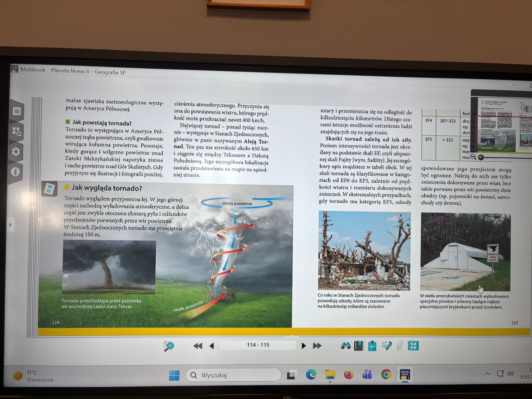Open the binoculars search tool
Viewport: 532px width, 399px height.
click(x=345, y=346)
